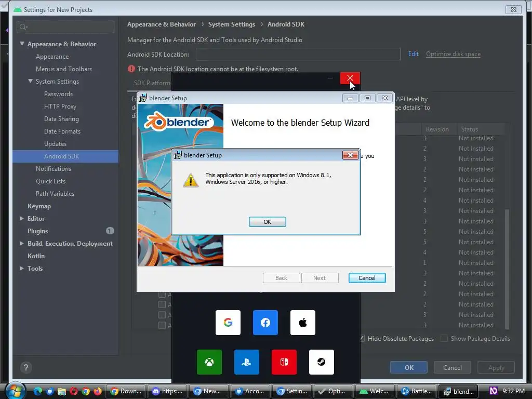Select Path Variables in the settings tree
532x399 pixels.
point(55,193)
